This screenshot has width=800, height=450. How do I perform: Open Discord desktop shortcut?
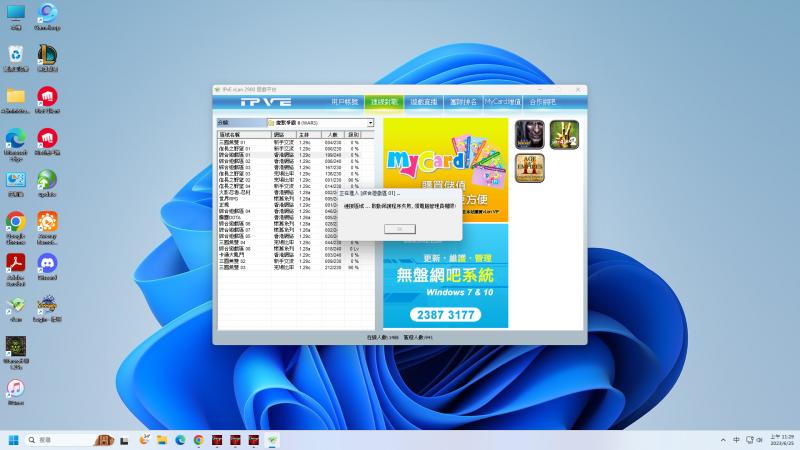tap(46, 264)
